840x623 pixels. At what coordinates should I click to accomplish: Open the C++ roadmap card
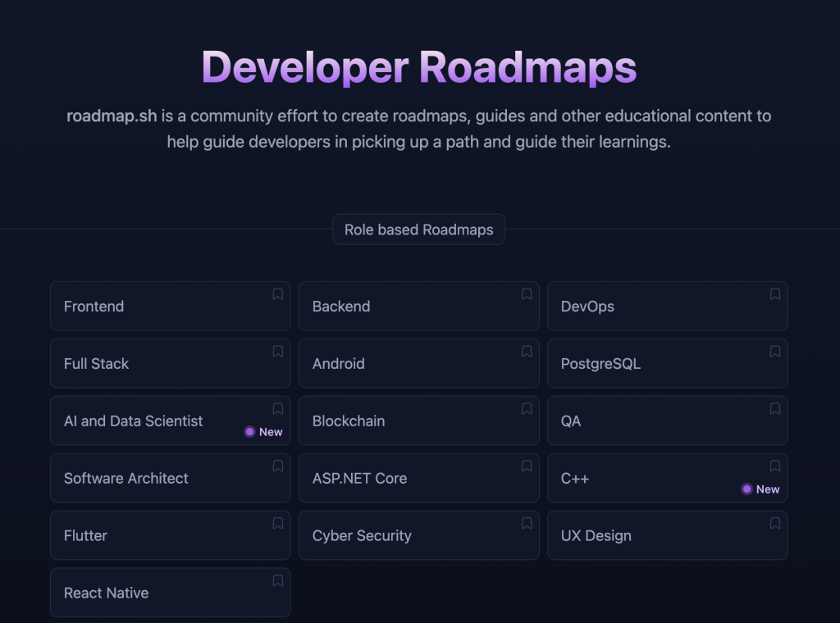668,478
